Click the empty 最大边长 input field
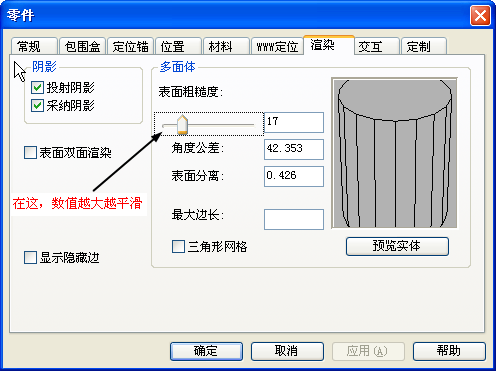This screenshot has width=496, height=371. 294,219
